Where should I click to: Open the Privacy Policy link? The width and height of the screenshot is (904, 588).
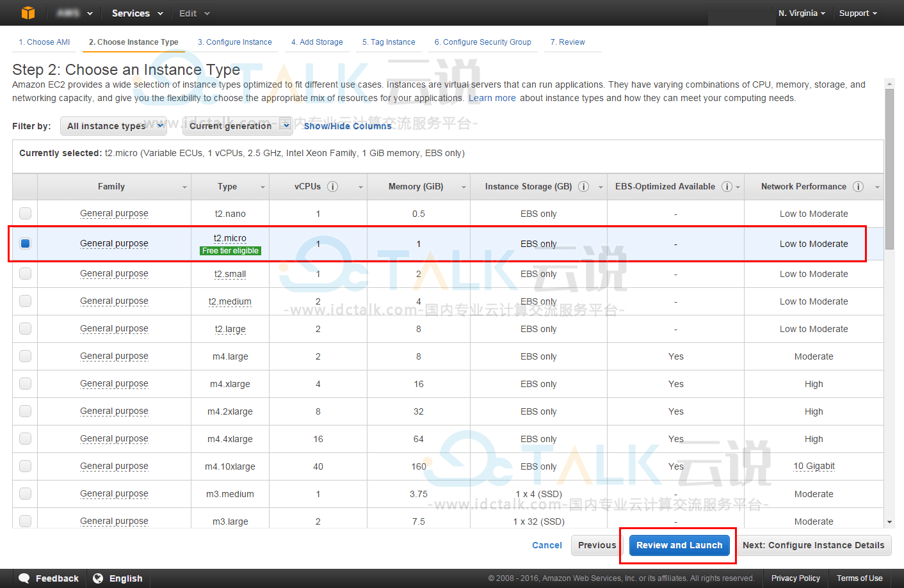pyautogui.click(x=795, y=578)
